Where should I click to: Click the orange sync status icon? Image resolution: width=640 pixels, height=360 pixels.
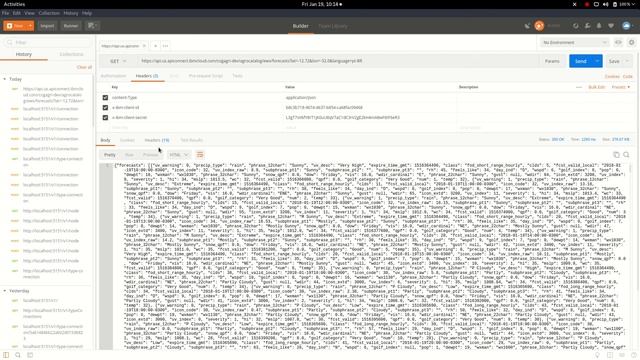pos(539,26)
